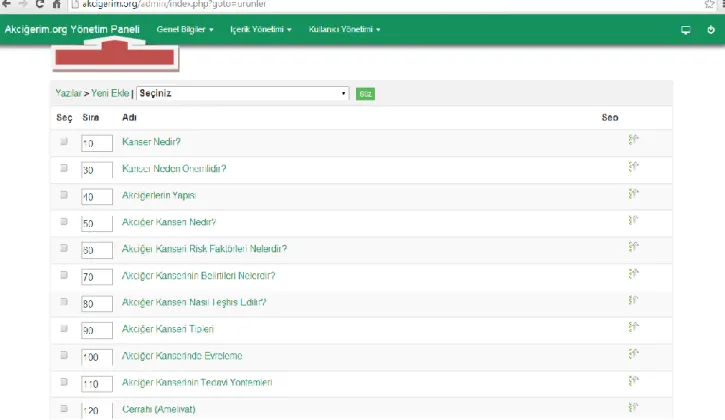
Task: Check the Akciğerlerin Yapısı row
Action: click(x=64, y=195)
